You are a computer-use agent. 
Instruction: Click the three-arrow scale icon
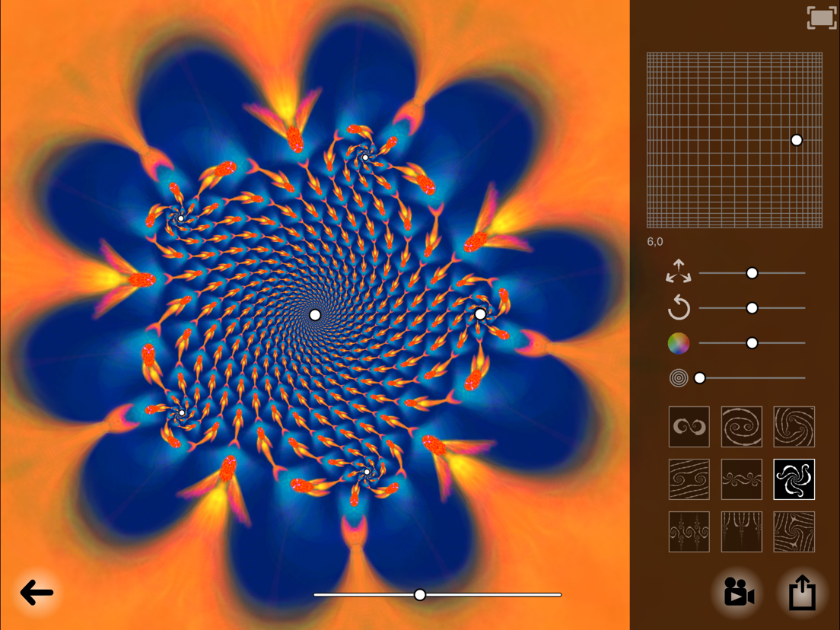678,272
